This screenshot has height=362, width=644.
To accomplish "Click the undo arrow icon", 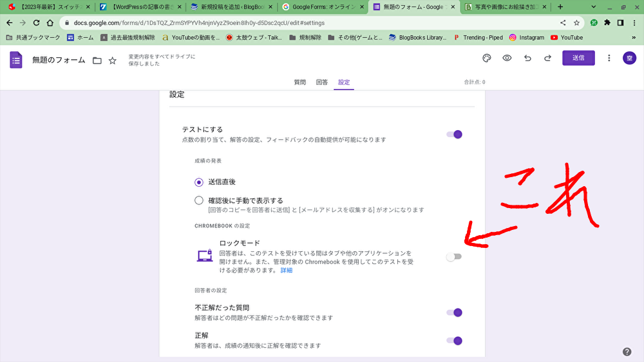I will coord(527,58).
